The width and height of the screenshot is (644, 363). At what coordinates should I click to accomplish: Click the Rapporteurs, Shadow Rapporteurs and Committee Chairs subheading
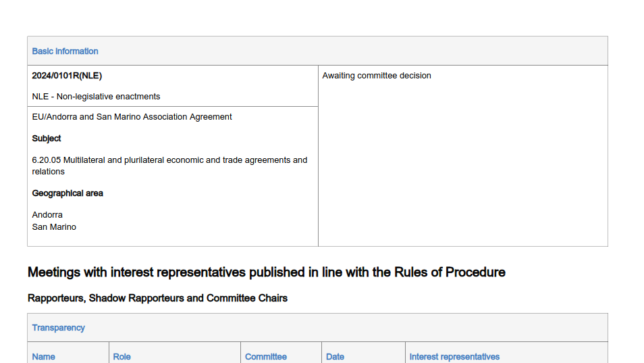[157, 298]
